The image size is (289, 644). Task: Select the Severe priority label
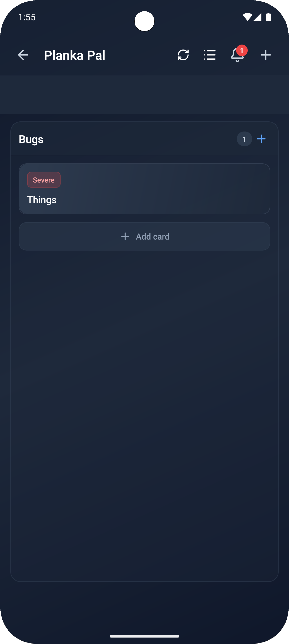pos(44,180)
